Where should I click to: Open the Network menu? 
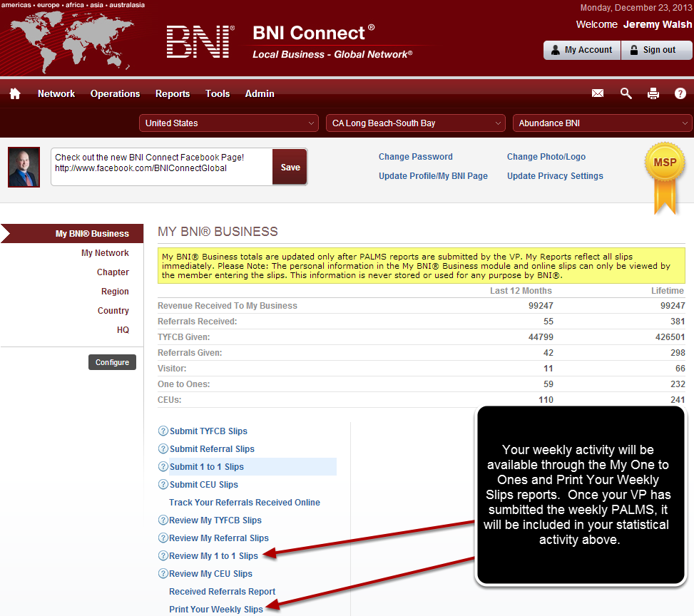coord(56,94)
